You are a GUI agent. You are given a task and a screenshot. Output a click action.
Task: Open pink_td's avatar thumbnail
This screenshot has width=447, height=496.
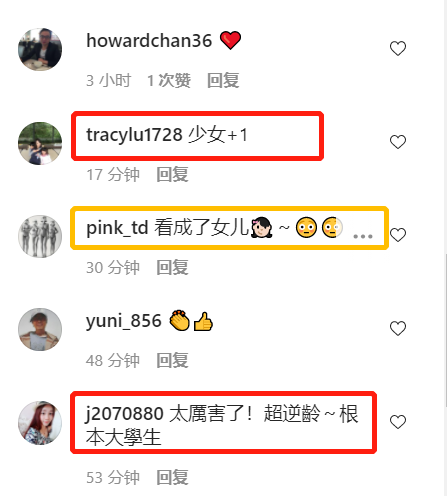click(40, 236)
